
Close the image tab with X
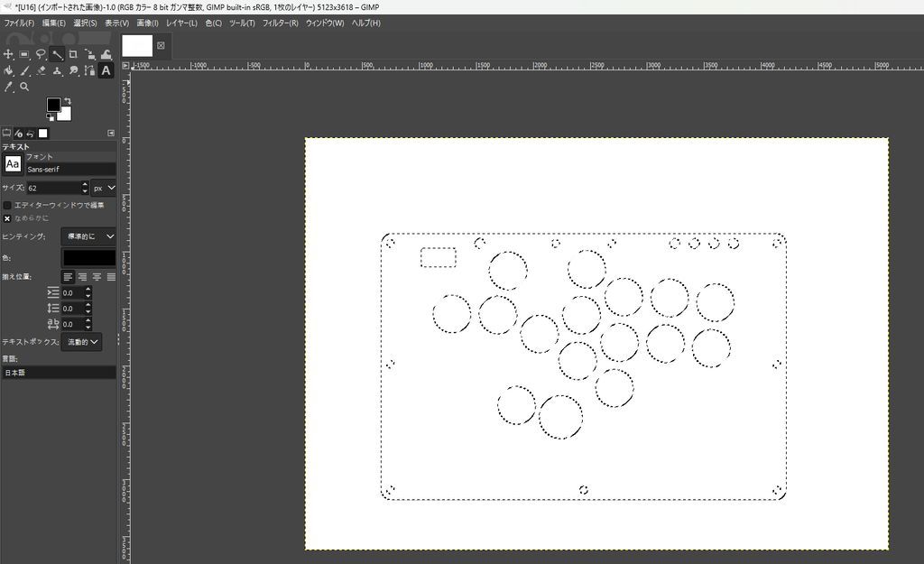click(161, 45)
